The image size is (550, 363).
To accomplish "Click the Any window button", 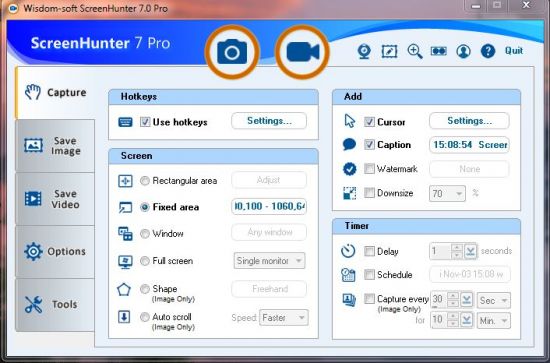I will [x=269, y=232].
